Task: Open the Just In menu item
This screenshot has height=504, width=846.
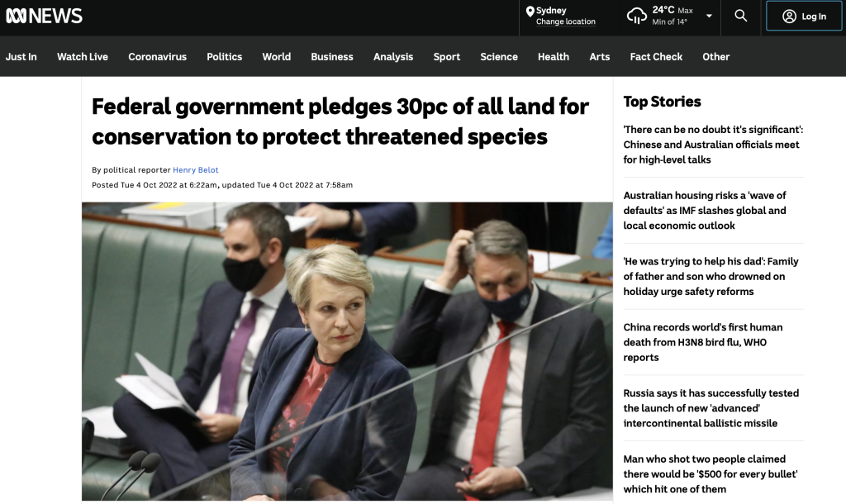Action: (21, 57)
